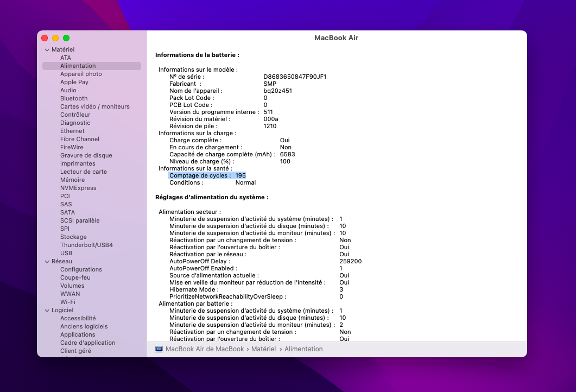Click the laptop icon in the path bar
Image resolution: width=576 pixels, height=392 pixels.
coord(159,349)
